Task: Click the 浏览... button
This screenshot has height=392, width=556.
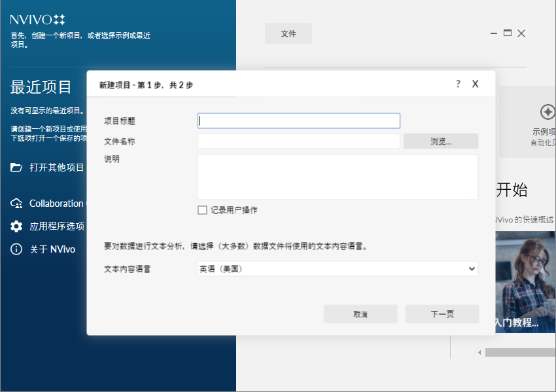Action: pos(441,141)
